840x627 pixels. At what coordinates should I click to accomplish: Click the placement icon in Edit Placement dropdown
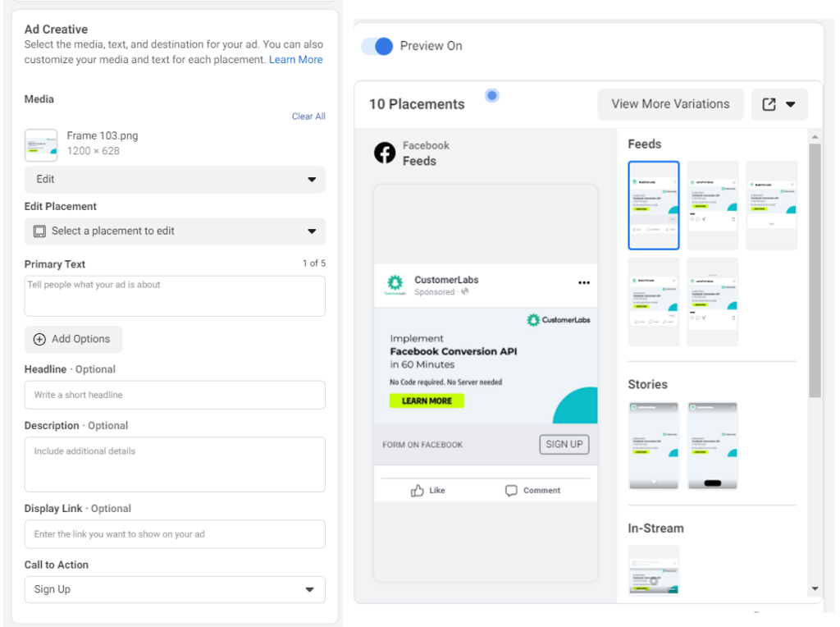point(39,231)
